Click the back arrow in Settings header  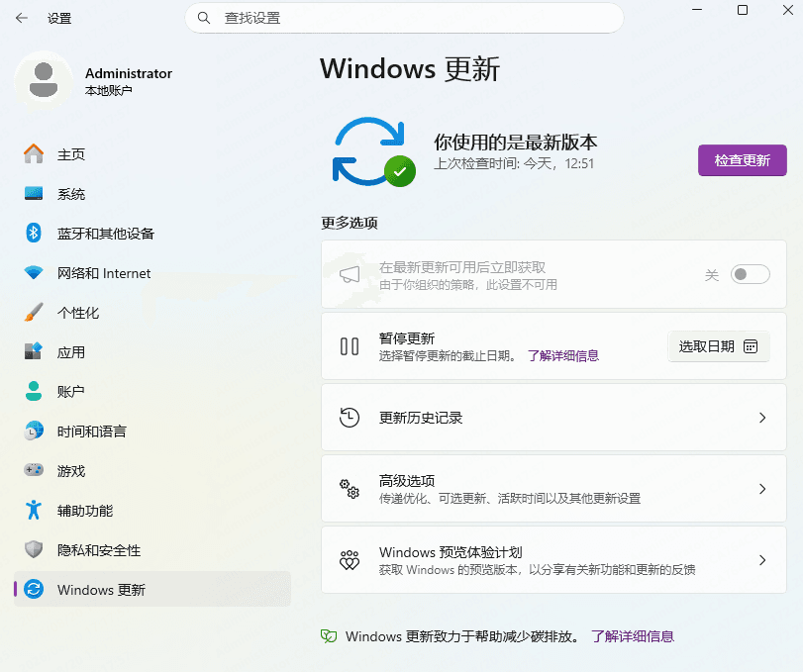22,19
